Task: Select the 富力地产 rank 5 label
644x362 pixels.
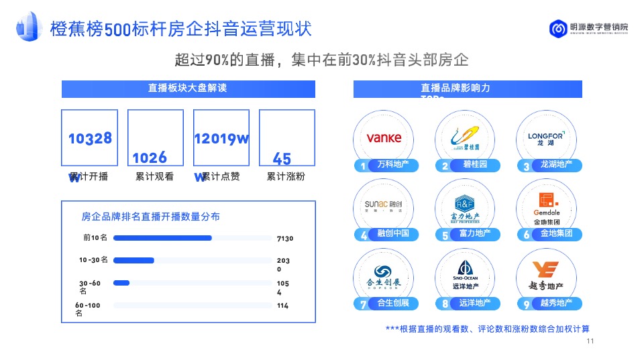Action: (468, 234)
